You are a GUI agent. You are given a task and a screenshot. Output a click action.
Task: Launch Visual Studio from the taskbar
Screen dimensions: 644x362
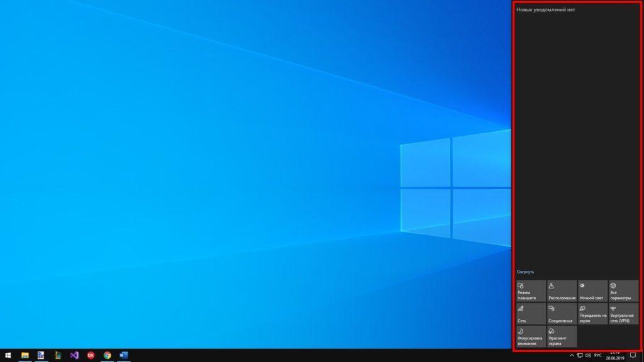tap(74, 354)
